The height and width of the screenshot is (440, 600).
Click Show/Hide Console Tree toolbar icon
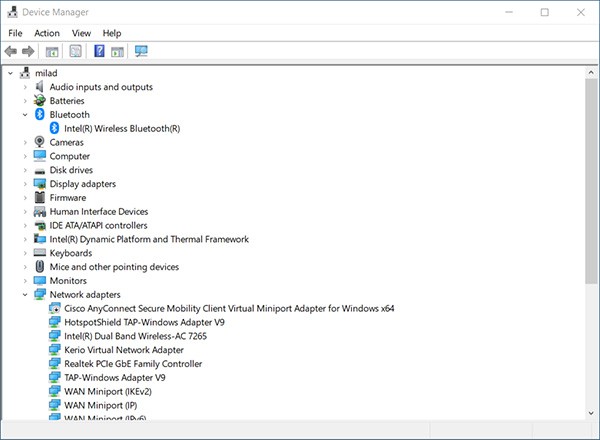coord(52,51)
